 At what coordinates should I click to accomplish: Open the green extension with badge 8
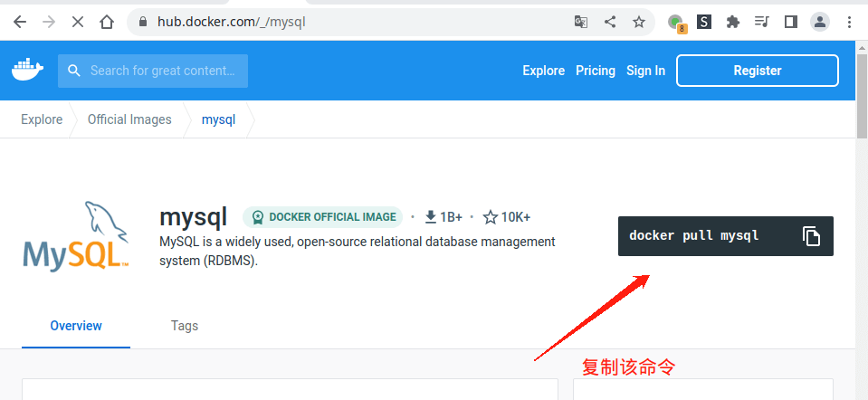pyautogui.click(x=676, y=24)
